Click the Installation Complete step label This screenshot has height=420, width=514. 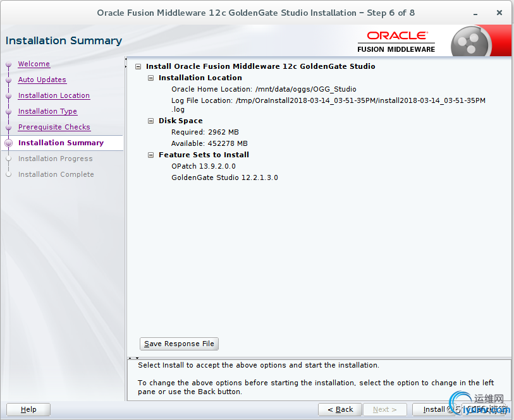(x=56, y=174)
